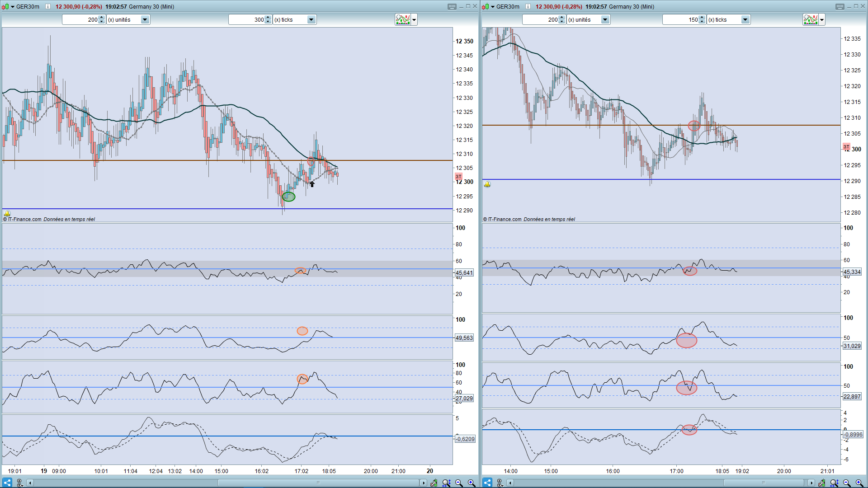
Task: Open chart style menu on left chart
Action: (x=5, y=6)
